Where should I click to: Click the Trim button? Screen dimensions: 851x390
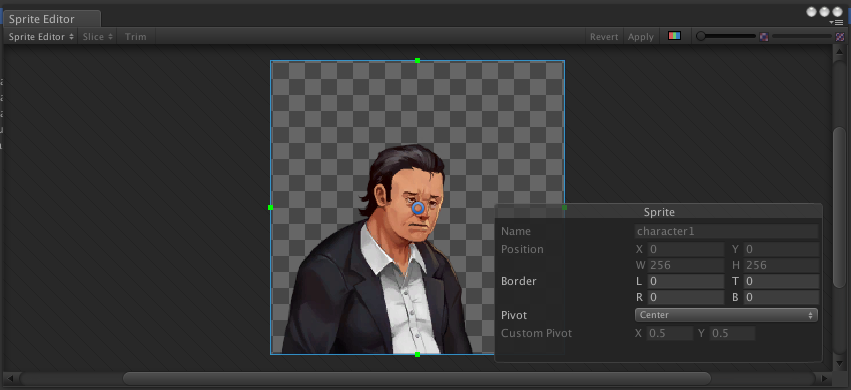136,37
